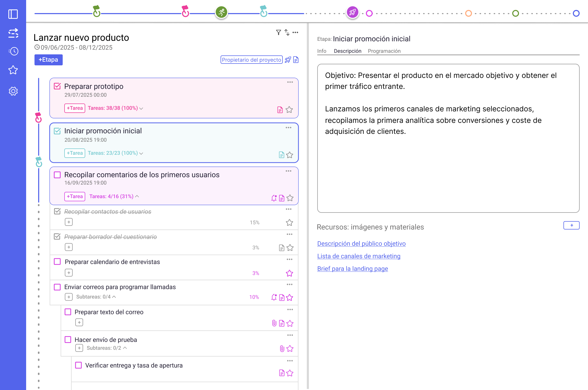Star the Preparar calendario de entrevistas task
Screen dimensions: 588x390
pyautogui.click(x=289, y=273)
